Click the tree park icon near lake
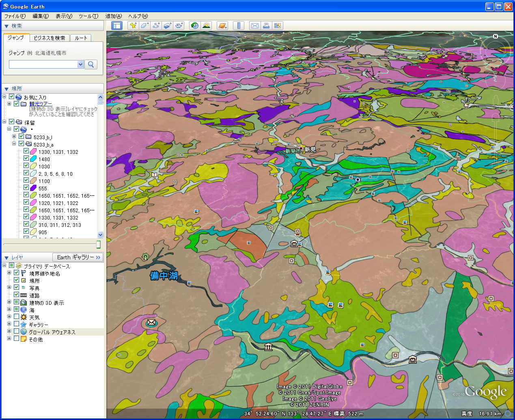 click(145, 256)
